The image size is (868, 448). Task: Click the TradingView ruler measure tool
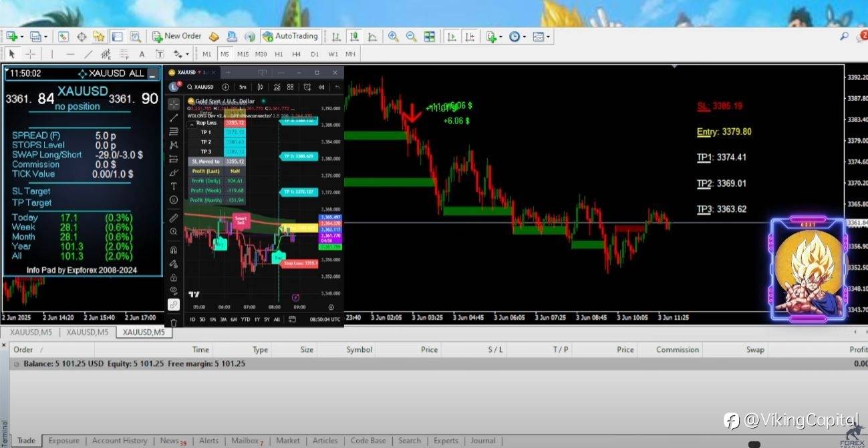click(173, 218)
